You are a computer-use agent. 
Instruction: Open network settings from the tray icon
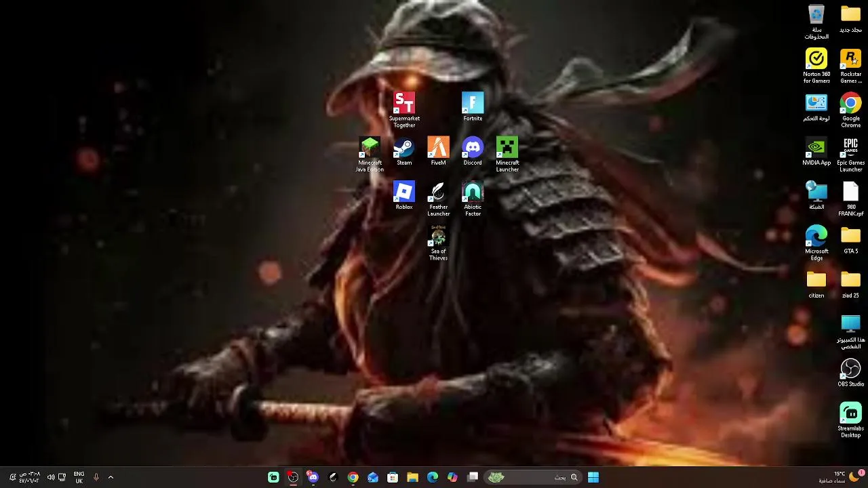(62, 477)
